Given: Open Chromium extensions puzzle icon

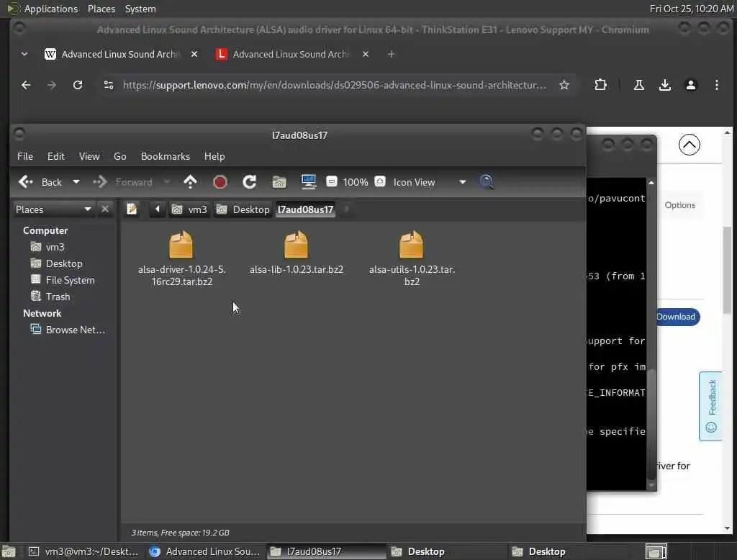Looking at the screenshot, I should point(600,85).
